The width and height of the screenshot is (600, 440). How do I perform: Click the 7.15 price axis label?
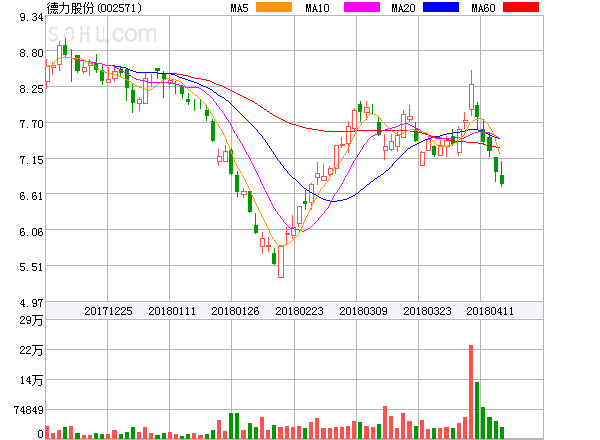pos(31,160)
